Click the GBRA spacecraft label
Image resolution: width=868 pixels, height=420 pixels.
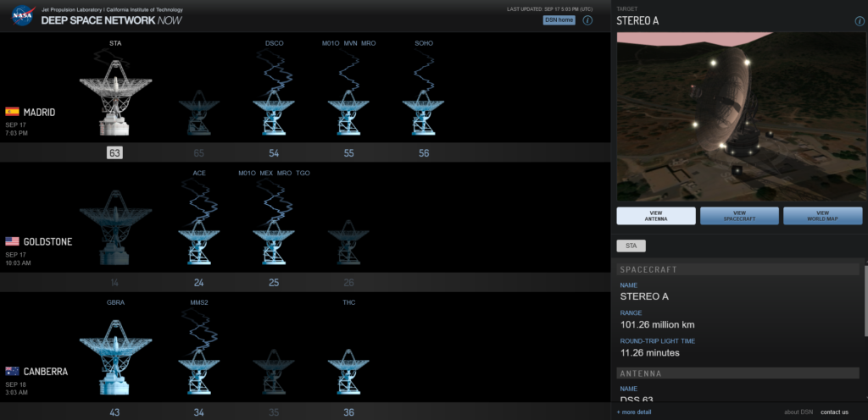[x=115, y=302]
